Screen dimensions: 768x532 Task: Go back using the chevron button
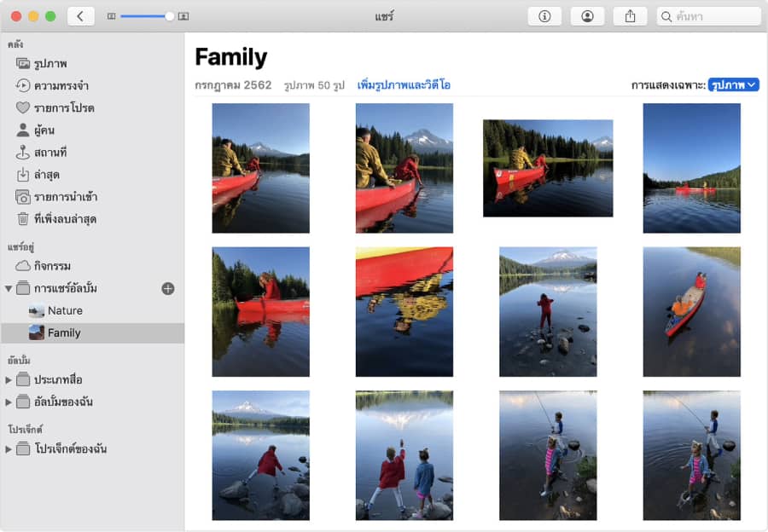[x=80, y=16]
